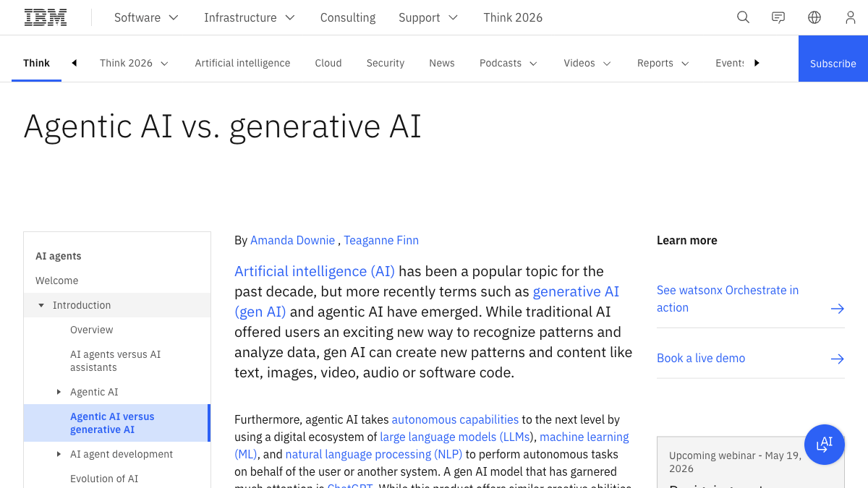This screenshot has height=488, width=868.
Task: Collapse the Introduction sidebar section
Action: coord(41,304)
